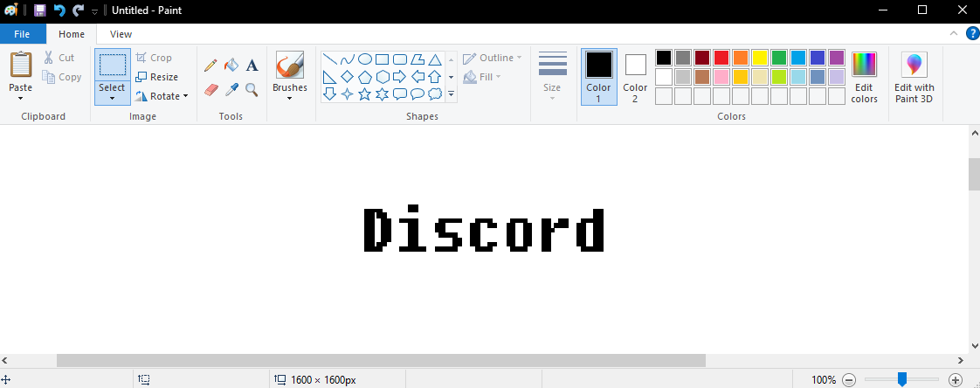Pick the purple color swatch
The image size is (980, 388).
pos(836,59)
